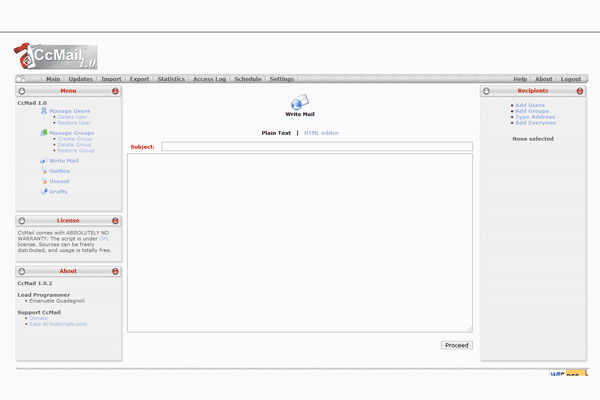Viewport: 600px width, 400px height.
Task: Click the Manage Groups icon in Menu
Action: (44, 133)
